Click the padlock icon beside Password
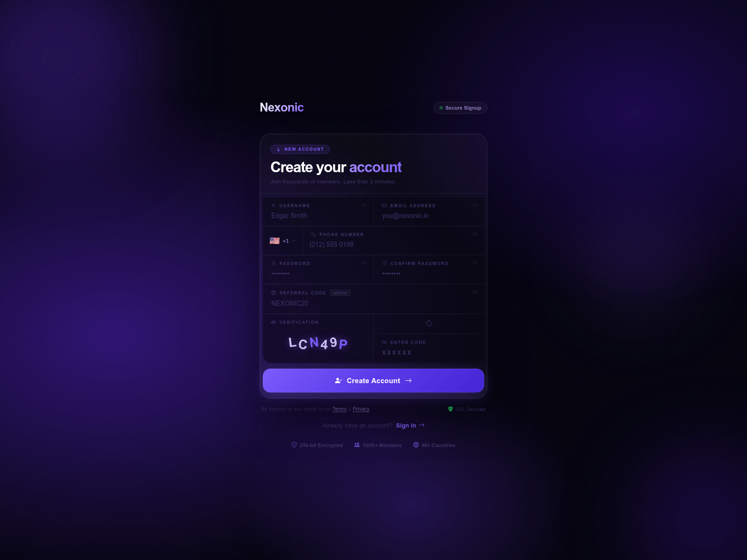747x560 pixels. 274,263
